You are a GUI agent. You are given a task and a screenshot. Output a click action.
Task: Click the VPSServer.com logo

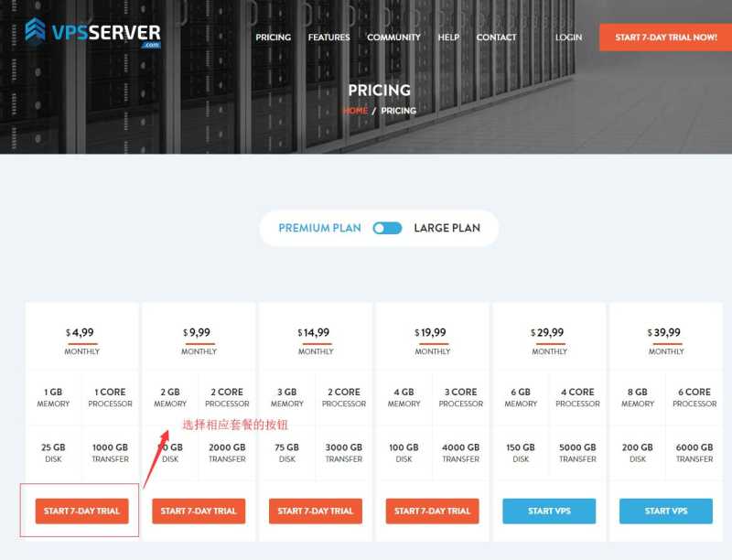(93, 33)
